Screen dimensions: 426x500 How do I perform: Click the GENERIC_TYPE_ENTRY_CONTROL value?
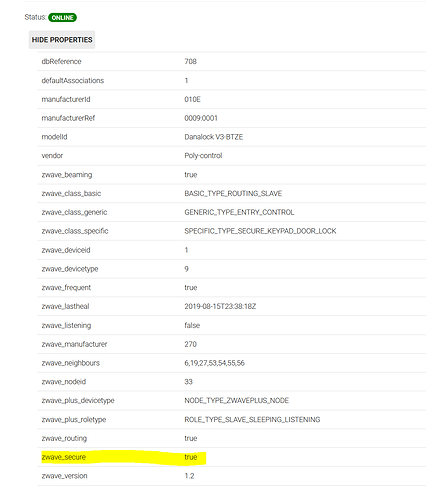[x=239, y=212]
